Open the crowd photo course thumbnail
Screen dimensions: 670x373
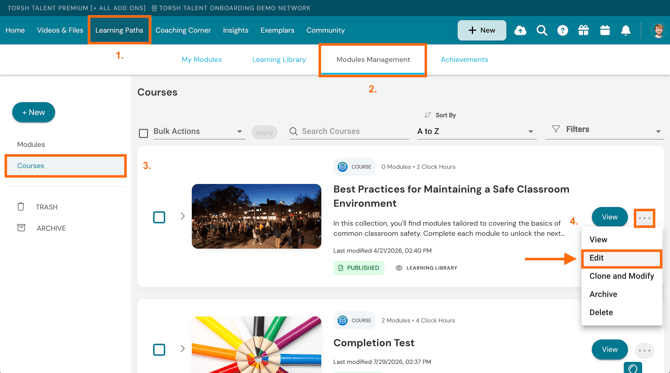tap(256, 216)
